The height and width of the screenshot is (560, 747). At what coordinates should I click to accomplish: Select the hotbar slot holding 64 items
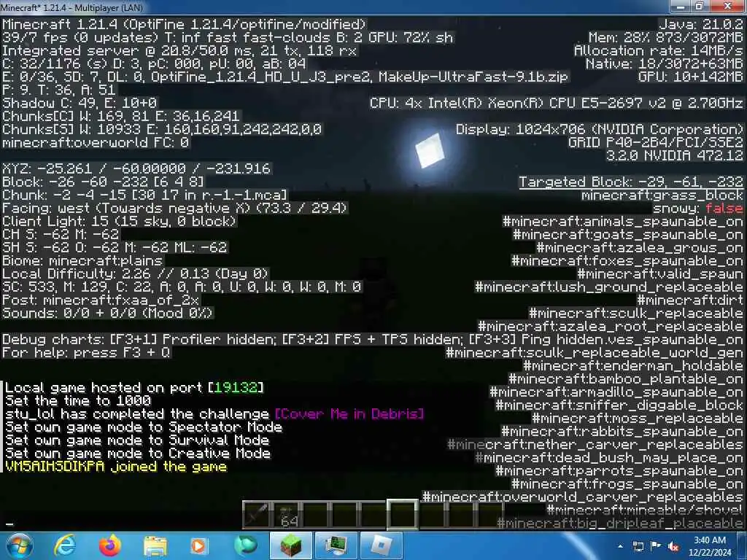(x=287, y=515)
